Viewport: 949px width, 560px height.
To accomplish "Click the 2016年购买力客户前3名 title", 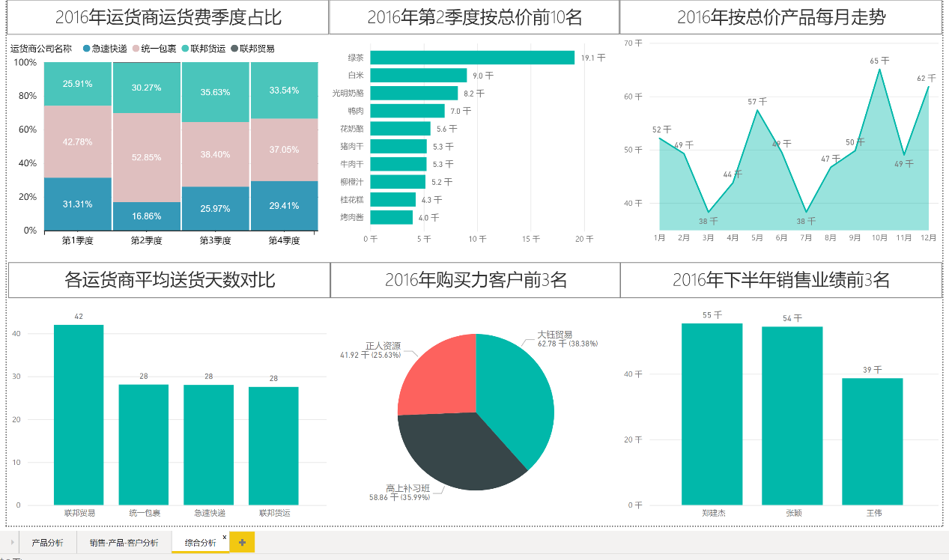I will [x=476, y=280].
